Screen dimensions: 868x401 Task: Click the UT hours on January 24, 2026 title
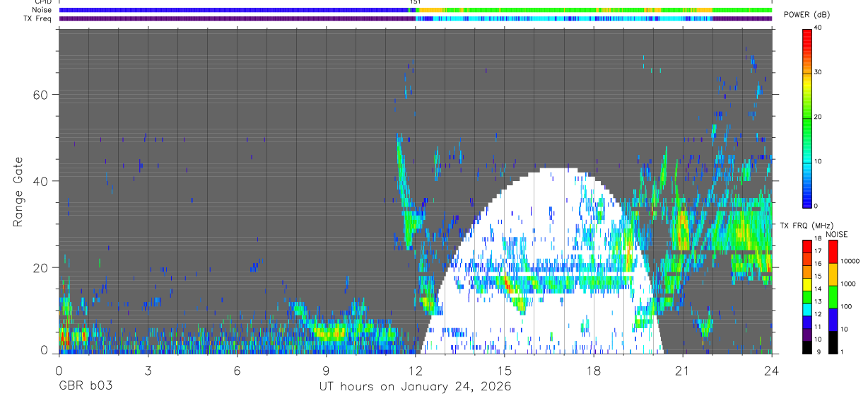(416, 386)
